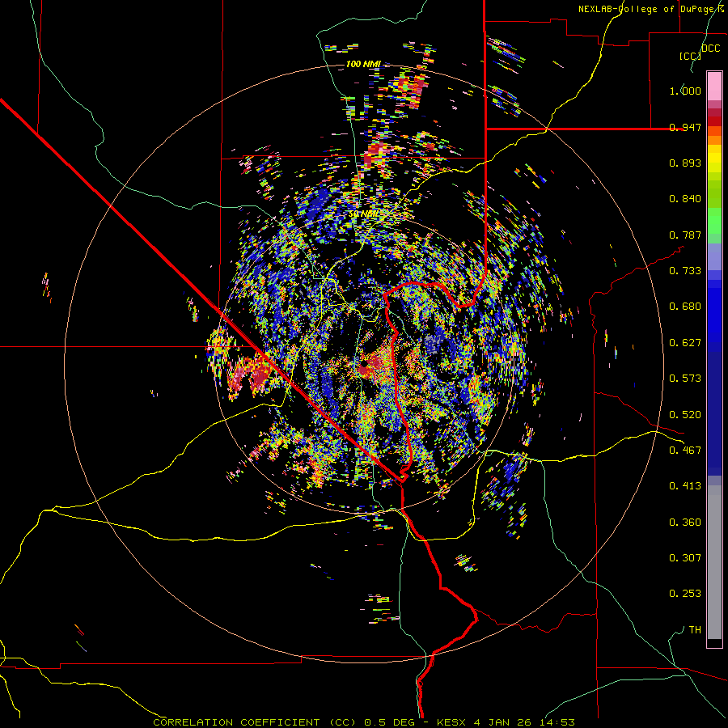Click the [CC] unit label
The height and width of the screenshot is (728, 728).
pyautogui.click(x=690, y=56)
